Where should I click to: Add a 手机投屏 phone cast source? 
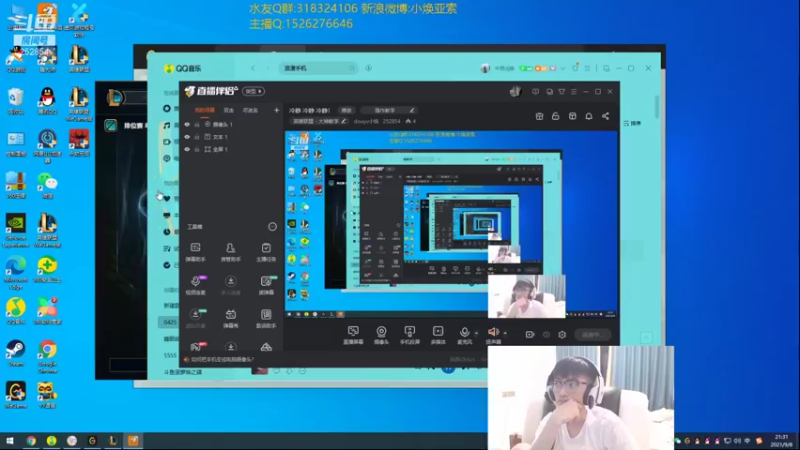409,335
